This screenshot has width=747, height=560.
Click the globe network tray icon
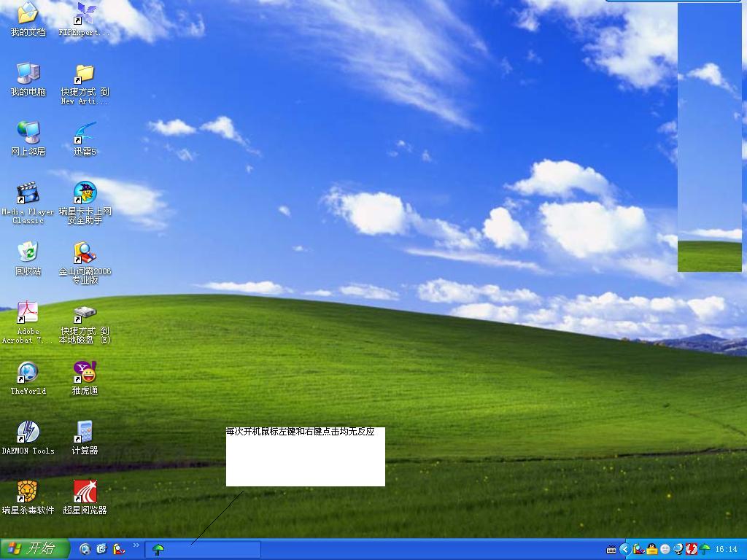coord(678,550)
